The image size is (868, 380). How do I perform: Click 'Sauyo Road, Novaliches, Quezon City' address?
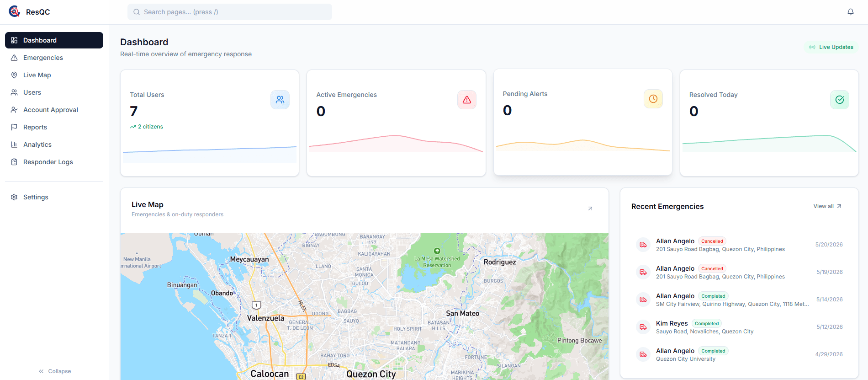point(705,332)
